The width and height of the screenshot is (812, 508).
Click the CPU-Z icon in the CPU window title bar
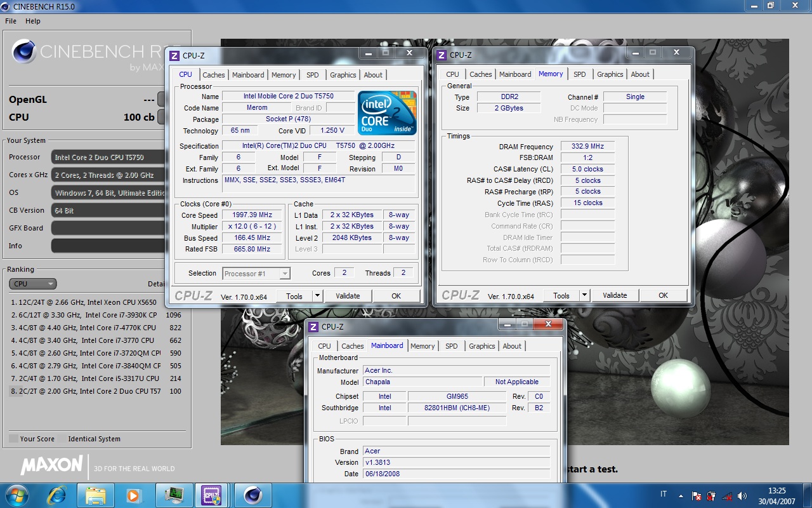tap(174, 55)
